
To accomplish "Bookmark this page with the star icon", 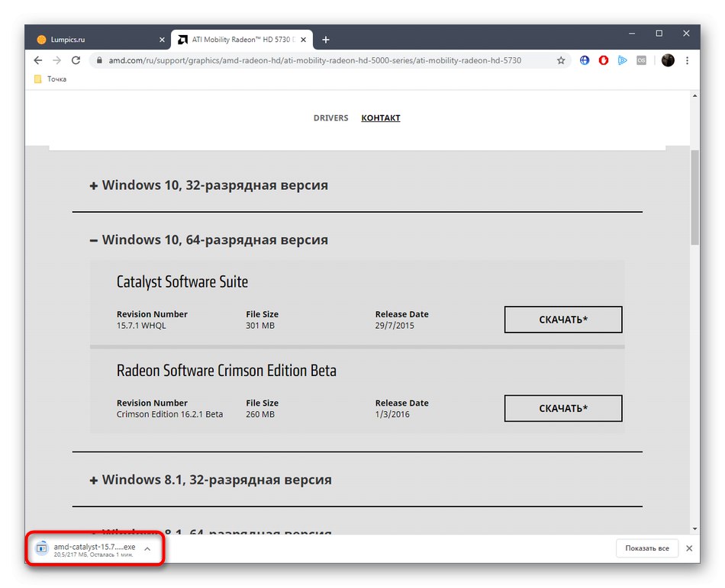I will click(561, 60).
